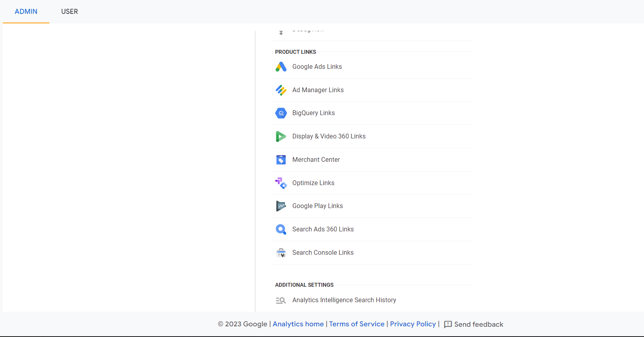Viewport: 644px width, 337px height.
Task: Open BigQuery Links
Action: pos(372,113)
